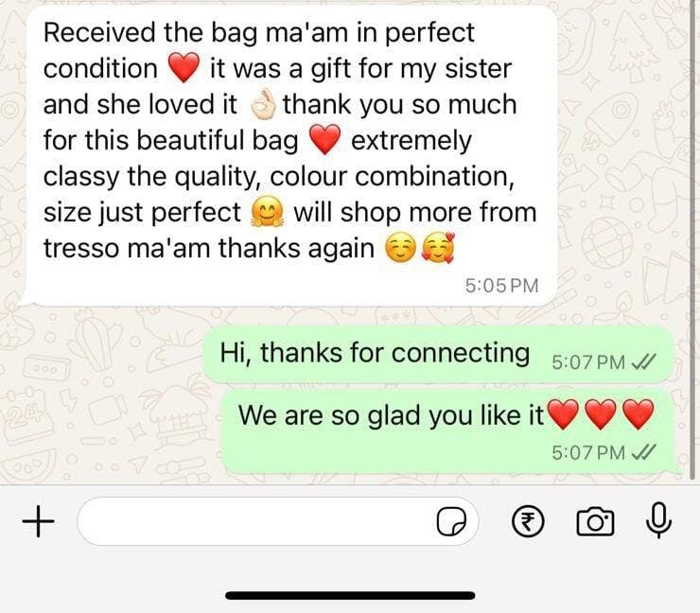700x613 pixels.
Task: Tap the hugging face emoji after 'size just perfect'
Action: tap(267, 213)
